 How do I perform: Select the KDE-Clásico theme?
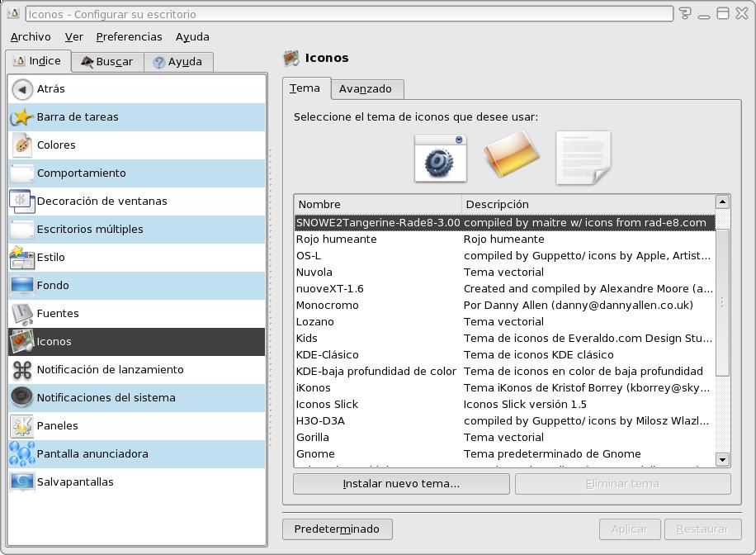504,354
